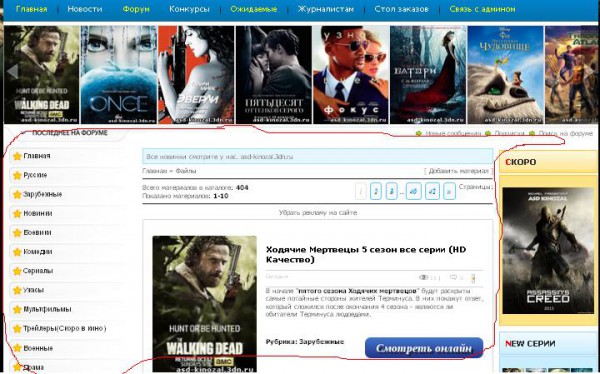This screenshot has width=600, height=374.
Task: Open Стол заказов in the top menu
Action: coord(401,9)
